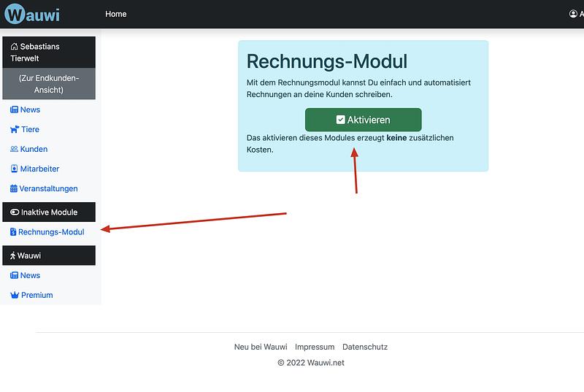
Task: Click the people icon next to Kunden
Action: point(14,149)
